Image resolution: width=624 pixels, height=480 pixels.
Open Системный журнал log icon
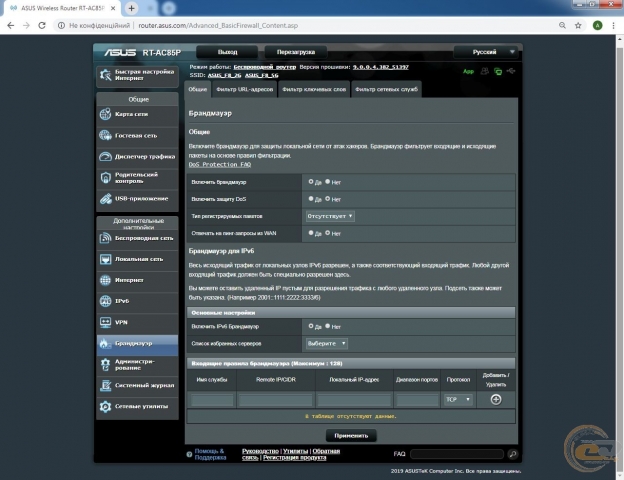click(x=105, y=385)
